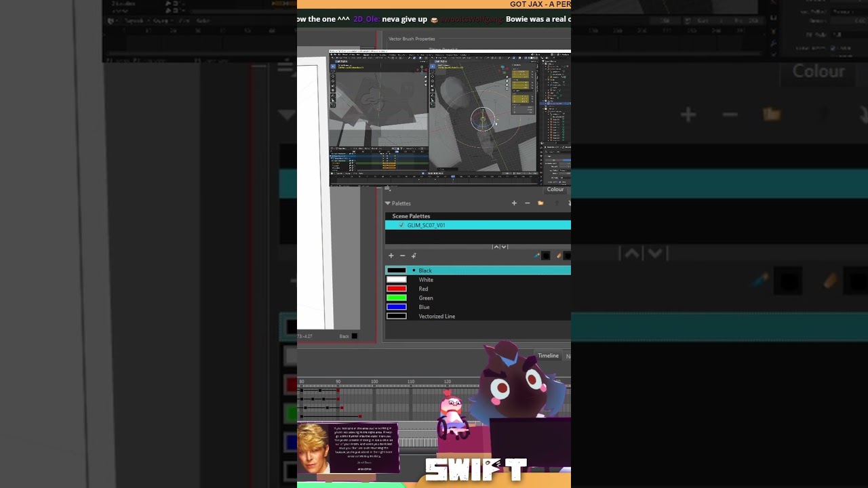Click the current brush colour black swatch
868x488 pixels.
(546, 256)
